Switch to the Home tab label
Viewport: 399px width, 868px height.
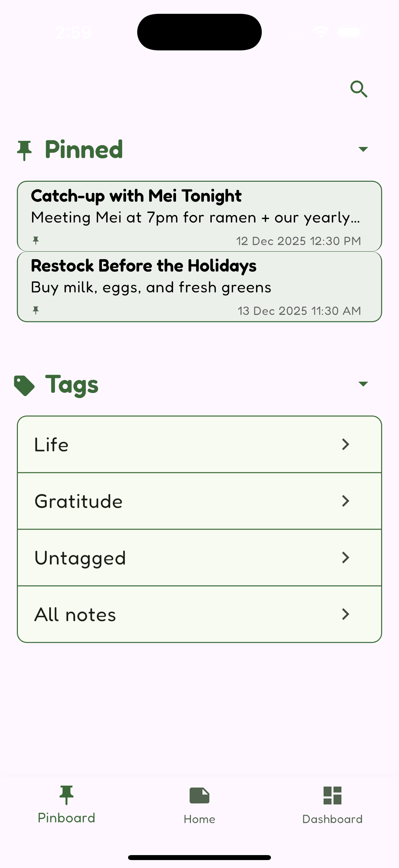pos(199,819)
